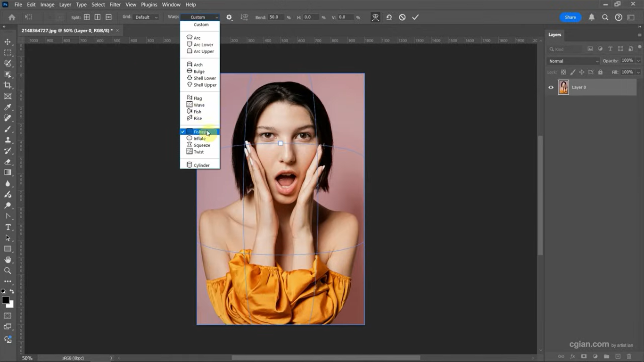This screenshot has height=362, width=644.
Task: Toggle the lock all button in Layers panel
Action: [600, 72]
